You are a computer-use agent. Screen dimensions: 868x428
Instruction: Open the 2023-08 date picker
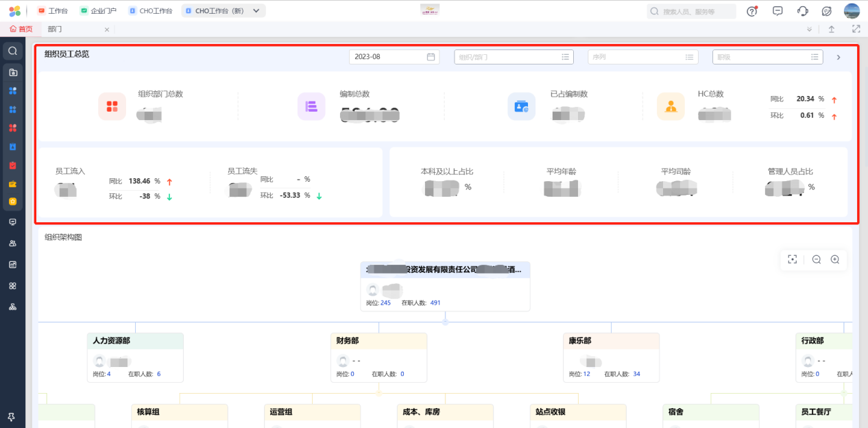(394, 57)
